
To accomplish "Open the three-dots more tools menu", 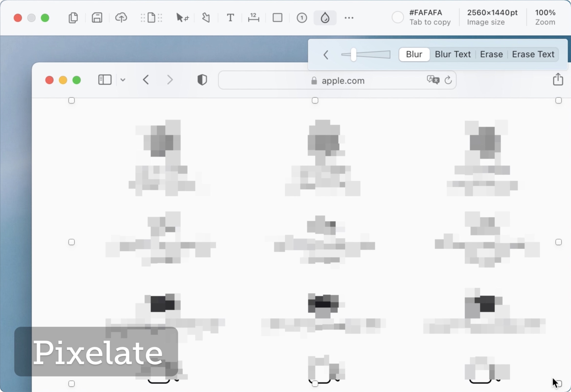I will 349,18.
